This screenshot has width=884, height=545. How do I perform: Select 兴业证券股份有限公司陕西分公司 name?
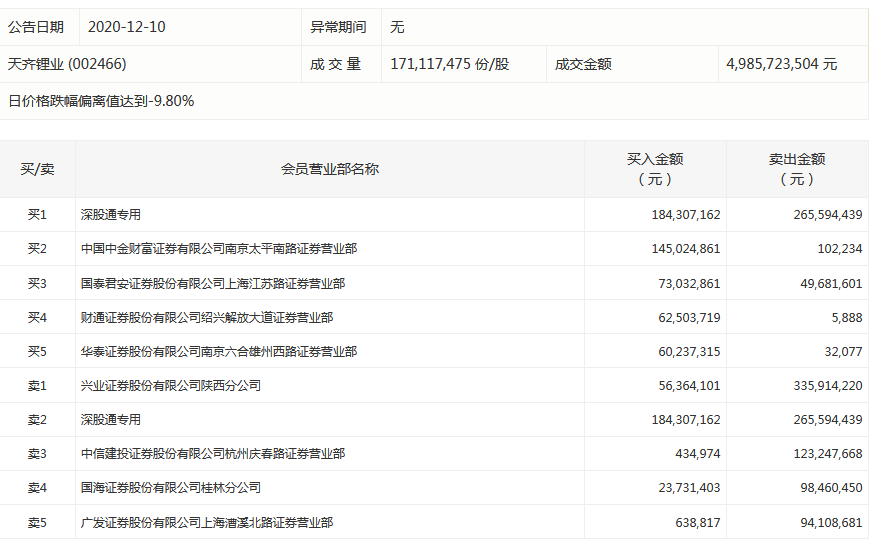tap(170, 386)
